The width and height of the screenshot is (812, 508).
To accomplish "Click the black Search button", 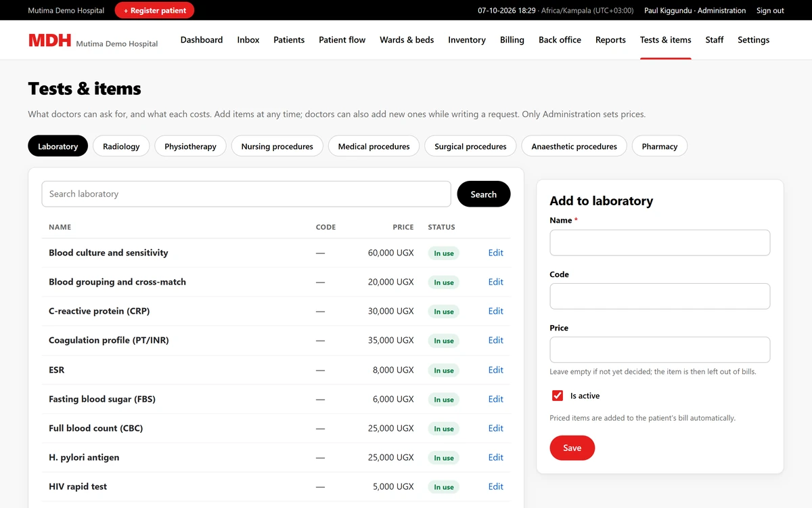I will pos(484,194).
